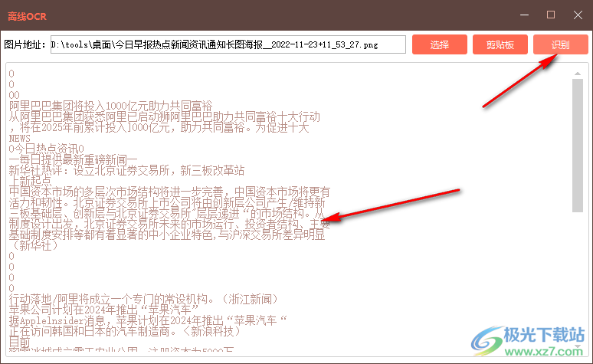Focus the 图片地址 path input field
The image size is (593, 364).
click(x=228, y=44)
